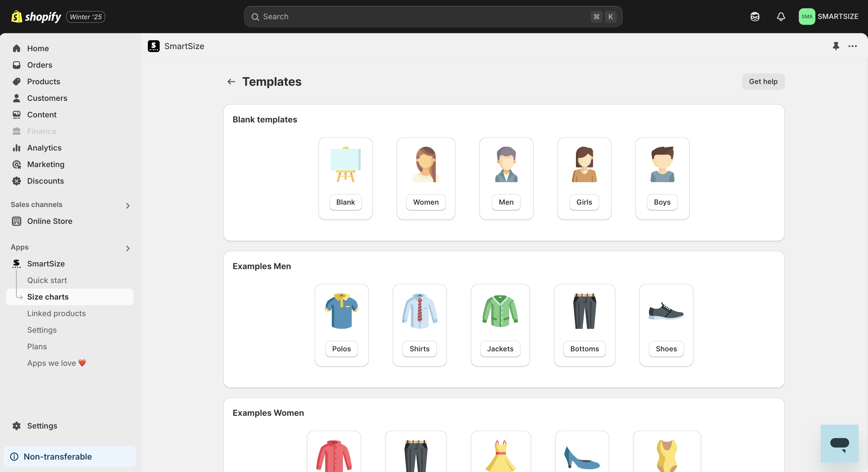Open Shopify admin Settings at bottom
The image size is (868, 472).
[70, 426]
